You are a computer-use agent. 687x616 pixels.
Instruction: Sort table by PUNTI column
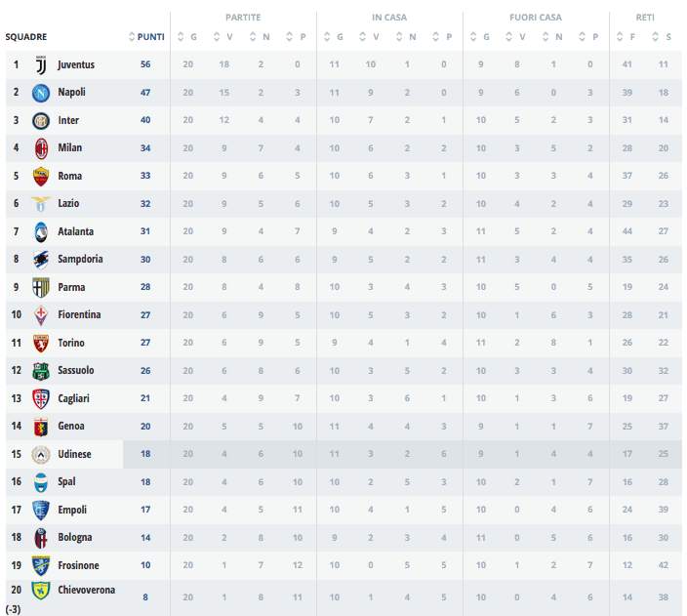(147, 37)
